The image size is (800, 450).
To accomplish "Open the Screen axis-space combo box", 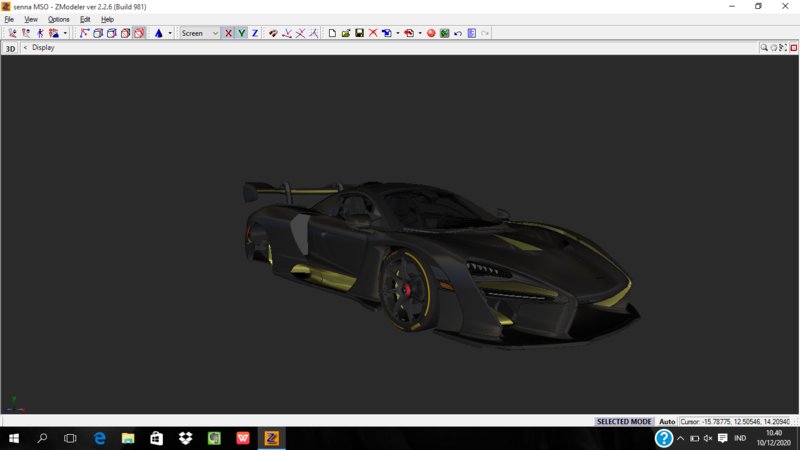I will click(199, 33).
